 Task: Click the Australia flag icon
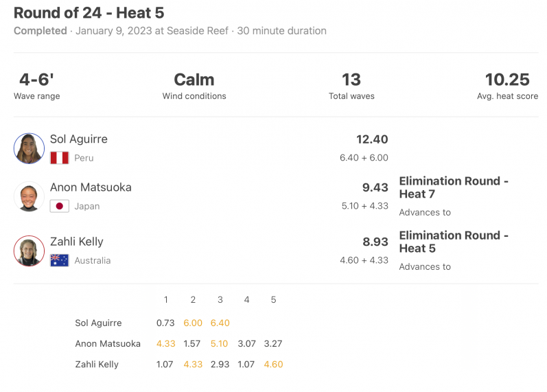pos(59,260)
